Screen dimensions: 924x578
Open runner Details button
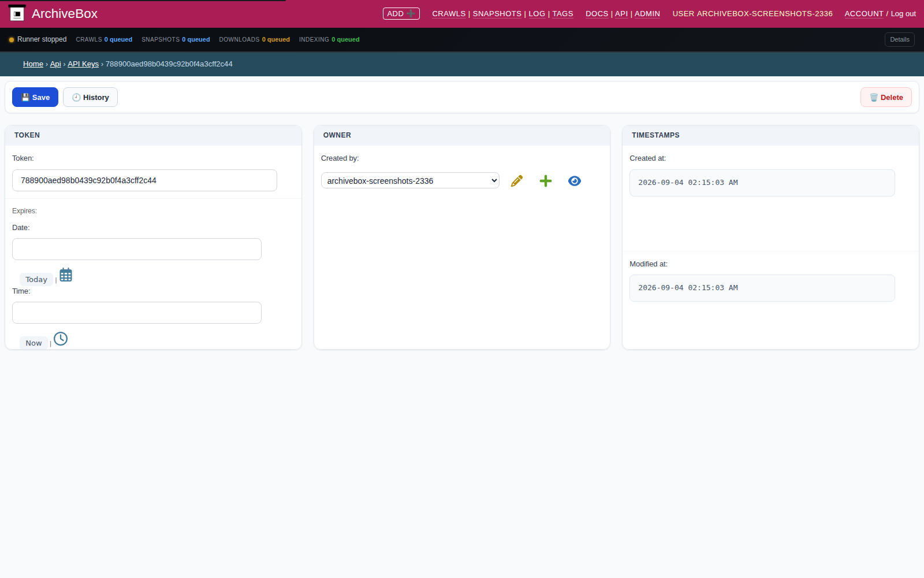tap(899, 39)
